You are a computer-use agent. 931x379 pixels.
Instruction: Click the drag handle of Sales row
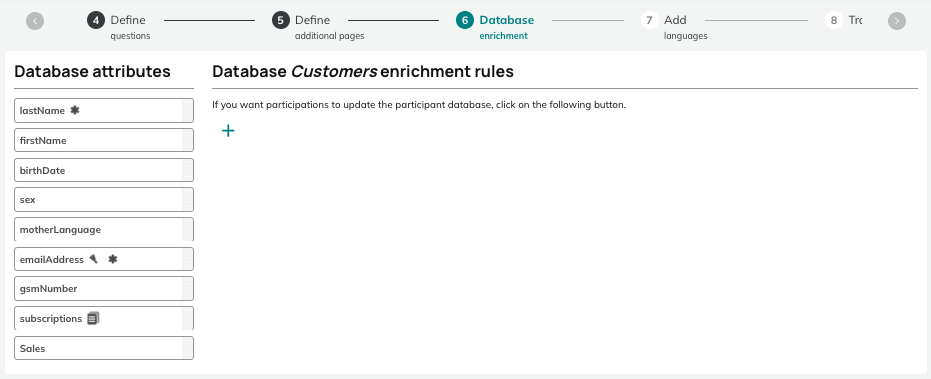pos(187,348)
